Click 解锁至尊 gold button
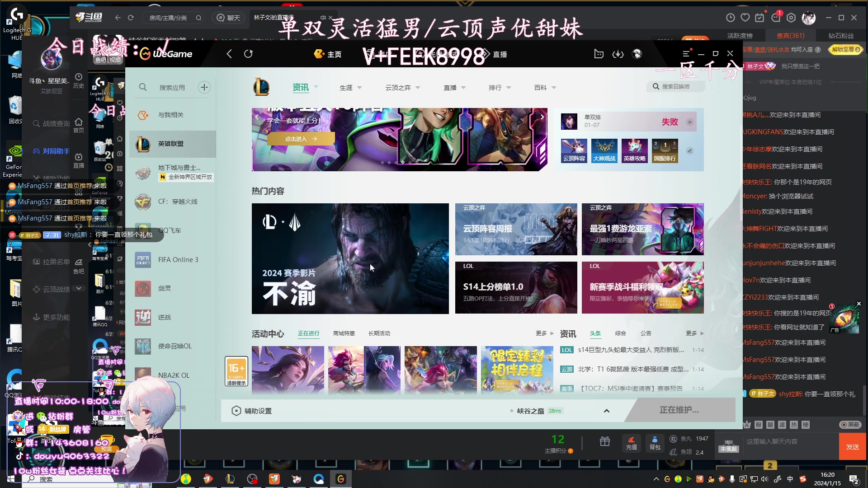Viewport: 868px width, 488px height. tap(845, 49)
